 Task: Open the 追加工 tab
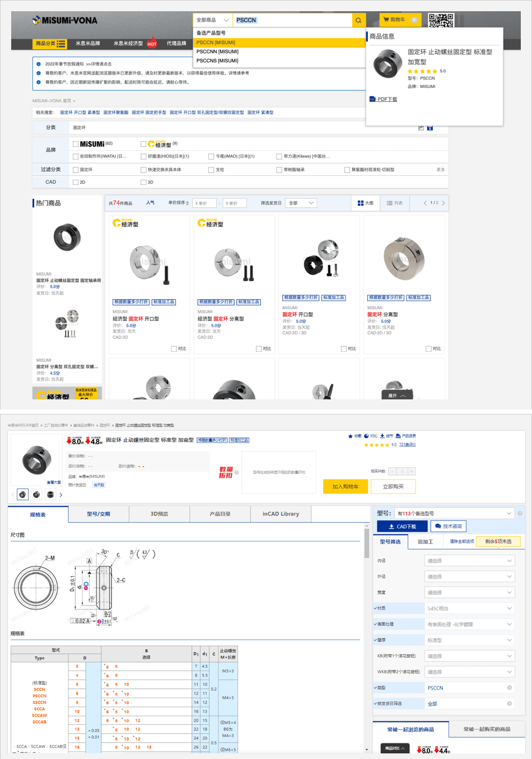425,542
